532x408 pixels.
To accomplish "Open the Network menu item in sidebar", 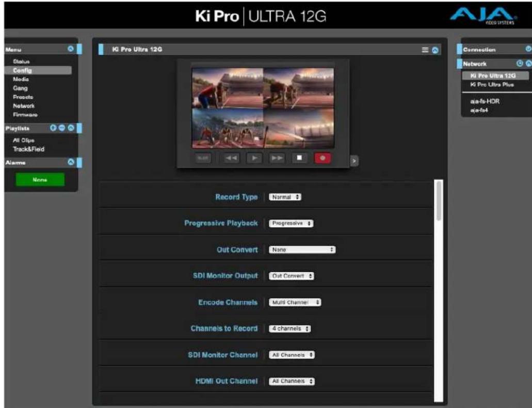I will [x=24, y=106].
